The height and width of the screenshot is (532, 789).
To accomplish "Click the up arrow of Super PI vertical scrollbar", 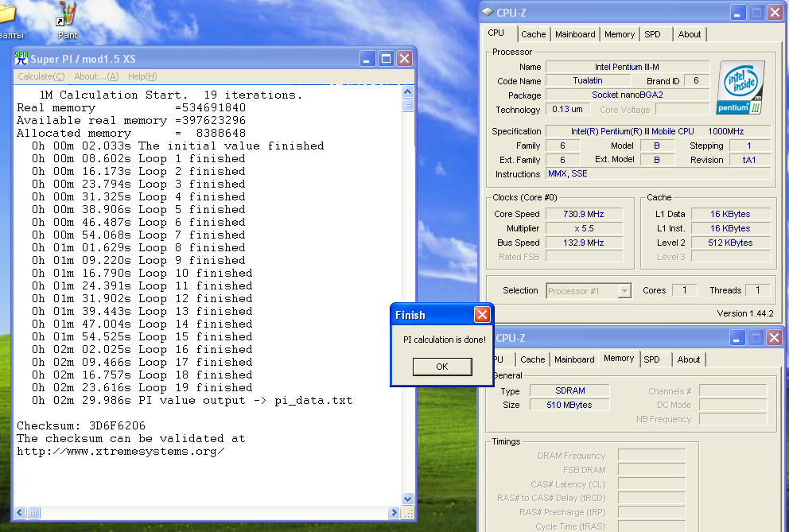I will pyautogui.click(x=408, y=91).
